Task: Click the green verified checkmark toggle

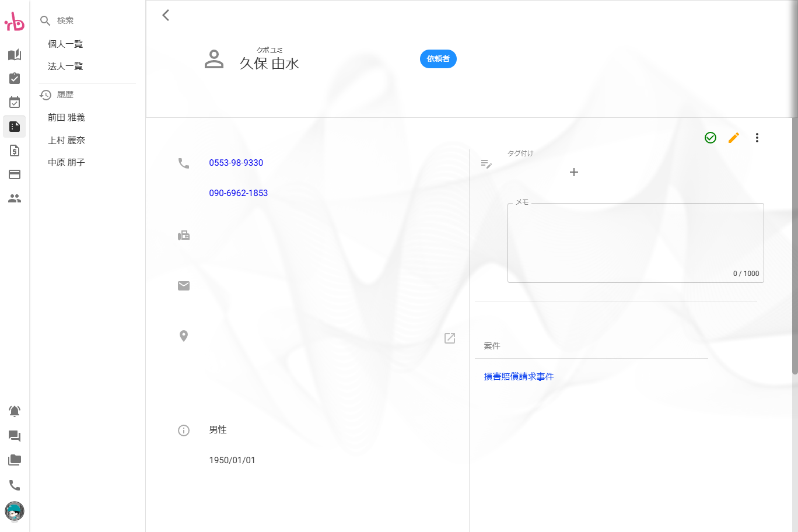Action: click(x=710, y=138)
